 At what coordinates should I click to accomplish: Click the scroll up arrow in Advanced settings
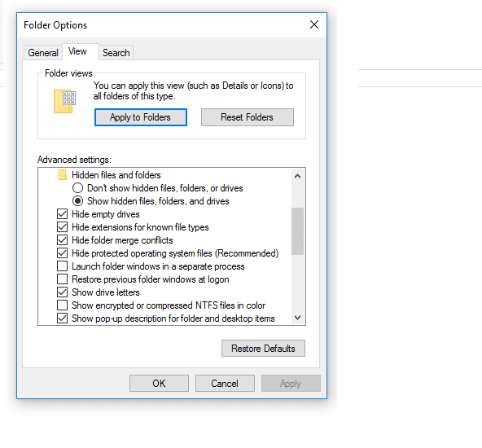point(297,176)
